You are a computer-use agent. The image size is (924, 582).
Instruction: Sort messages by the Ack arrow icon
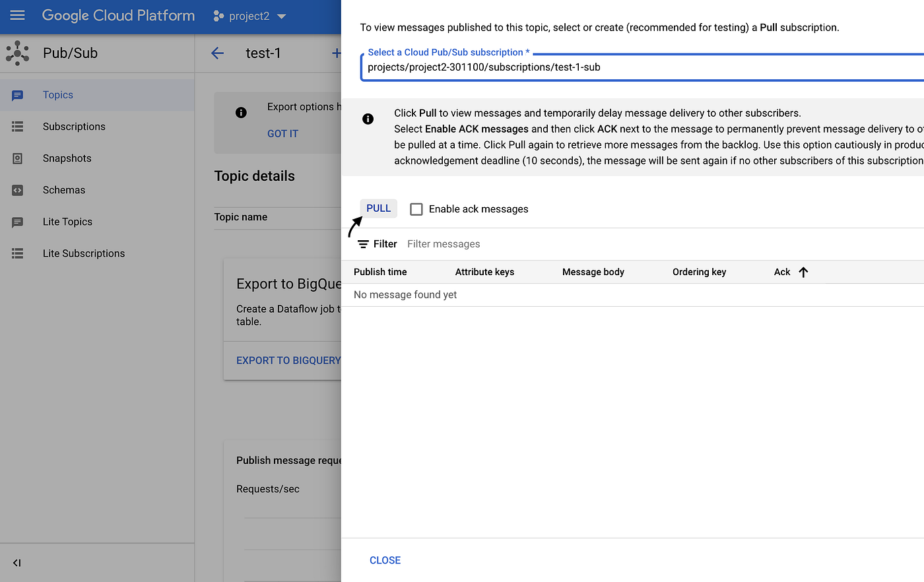coord(803,272)
